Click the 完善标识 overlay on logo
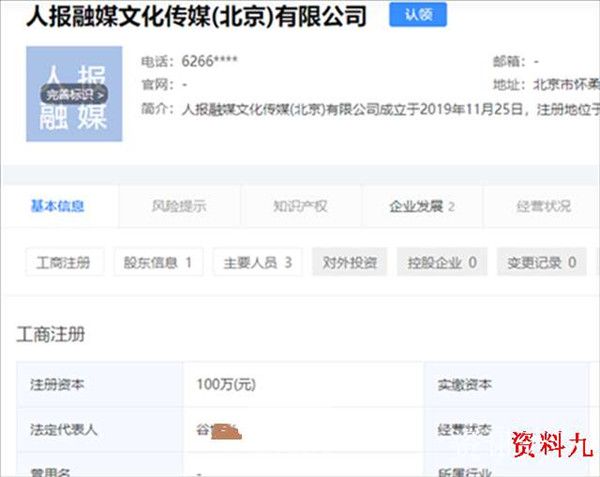 [x=74, y=94]
